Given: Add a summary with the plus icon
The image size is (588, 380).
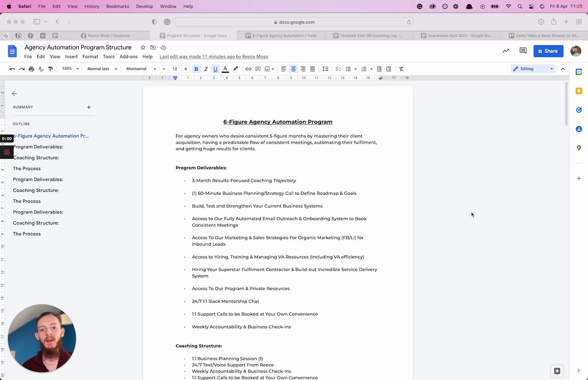Looking at the screenshot, I should 89,107.
